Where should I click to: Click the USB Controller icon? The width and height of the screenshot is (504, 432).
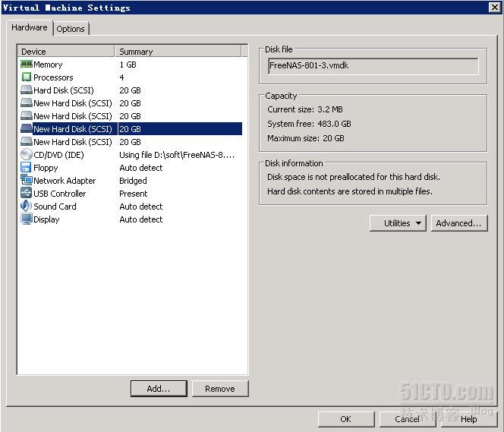tap(26, 193)
